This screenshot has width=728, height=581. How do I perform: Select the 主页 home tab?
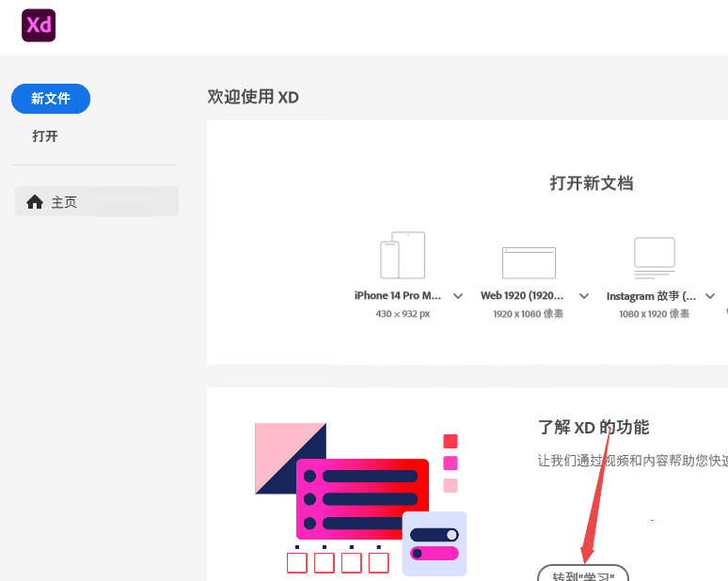(x=97, y=201)
